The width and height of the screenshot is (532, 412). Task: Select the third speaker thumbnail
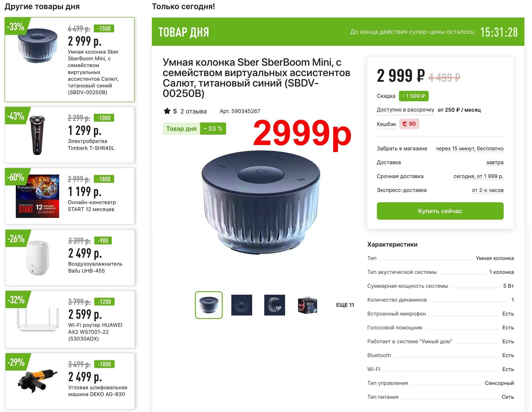[274, 305]
